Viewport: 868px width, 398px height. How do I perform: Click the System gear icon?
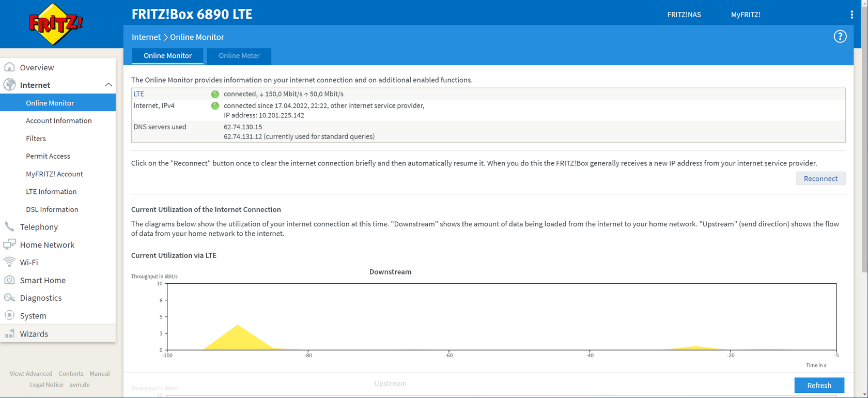click(x=9, y=315)
